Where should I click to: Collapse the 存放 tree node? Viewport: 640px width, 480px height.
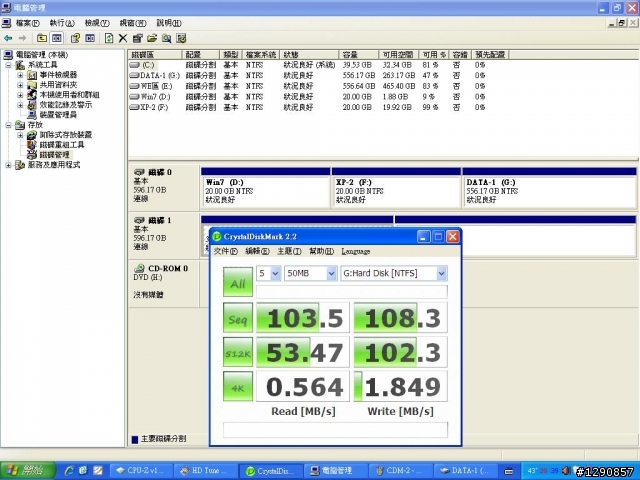pyautogui.click(x=8, y=125)
